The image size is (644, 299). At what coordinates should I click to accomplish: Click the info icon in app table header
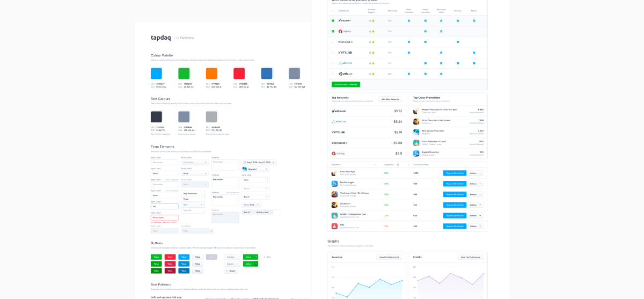tap(398, 165)
